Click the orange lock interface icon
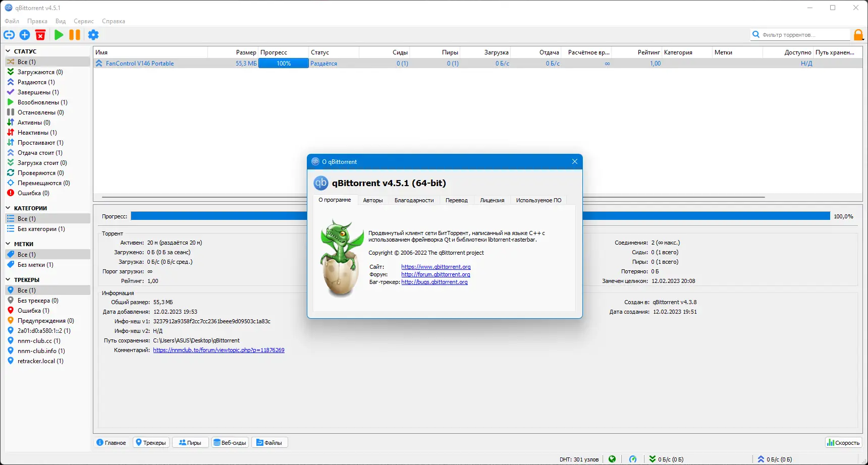This screenshot has height=465, width=868. click(858, 35)
